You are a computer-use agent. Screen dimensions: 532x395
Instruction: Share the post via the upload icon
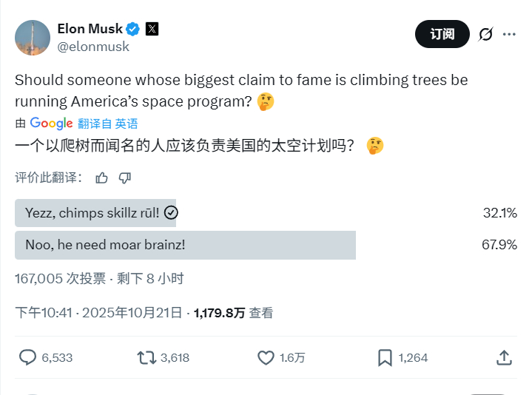[504, 358]
